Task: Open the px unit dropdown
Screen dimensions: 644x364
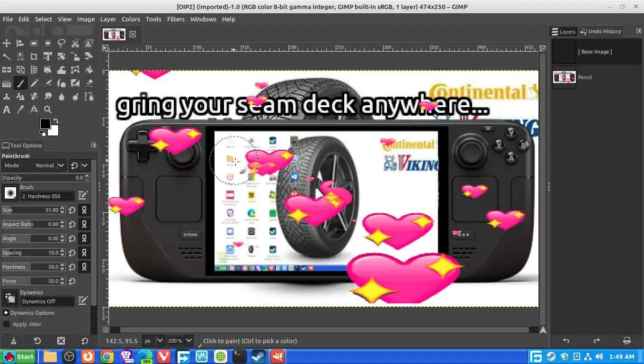Action: coord(154,341)
